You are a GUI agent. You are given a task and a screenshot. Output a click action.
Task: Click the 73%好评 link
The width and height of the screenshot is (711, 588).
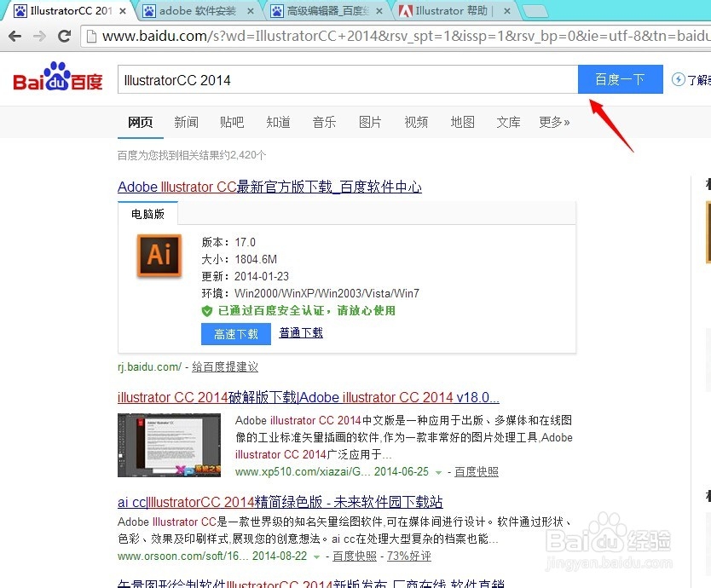409,556
